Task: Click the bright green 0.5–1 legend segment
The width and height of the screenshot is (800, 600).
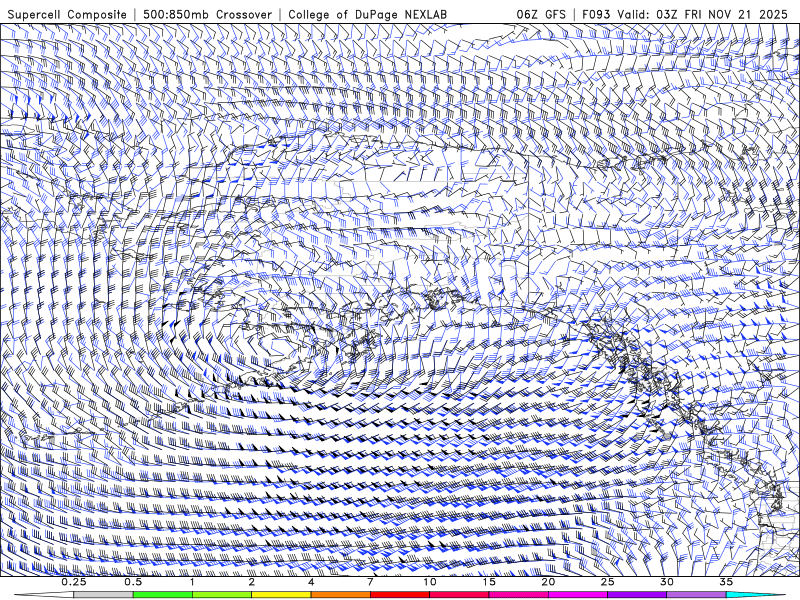Action: tap(162, 595)
